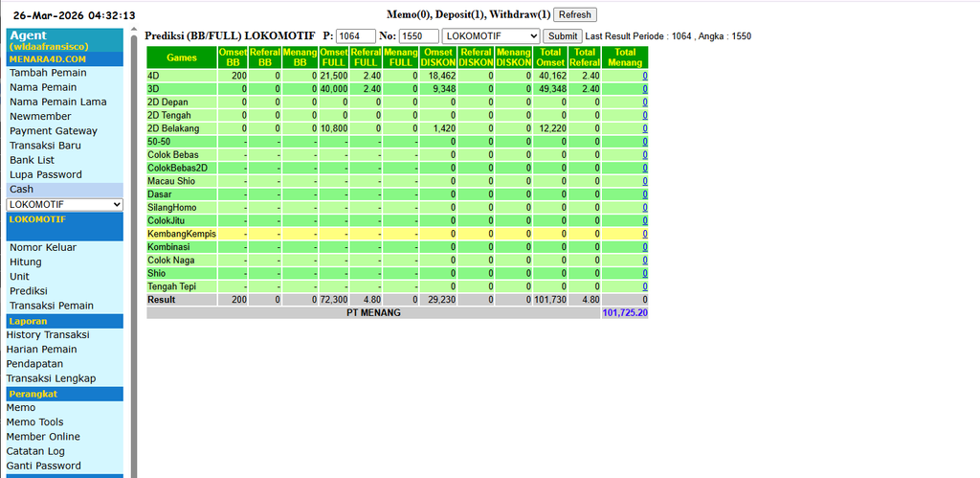Open Harian Pemain report
Viewport: 980px width, 478px height.
pos(41,349)
